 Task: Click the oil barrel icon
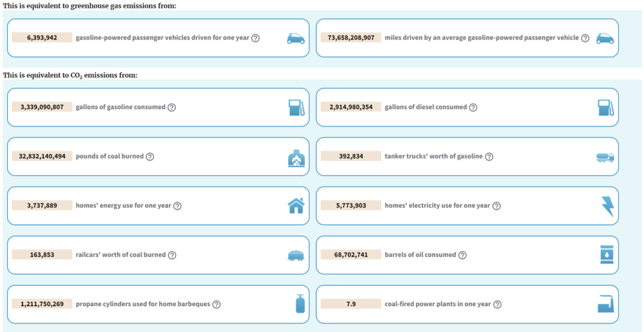(606, 255)
